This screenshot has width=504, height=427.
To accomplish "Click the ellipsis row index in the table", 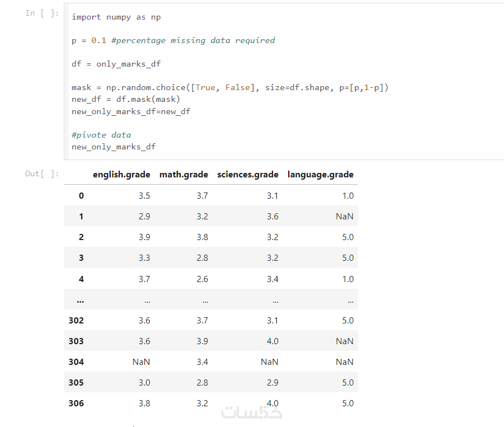I will [80, 300].
